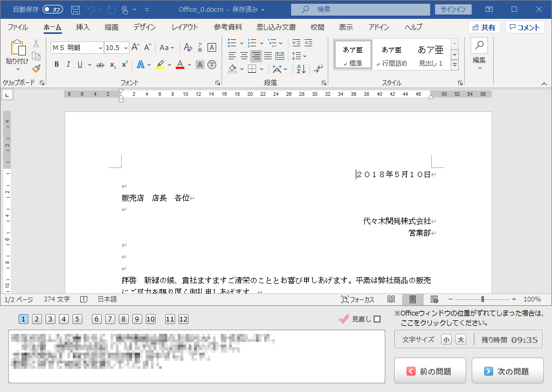
Task: Open underline style dropdown arrow
Action: (x=90, y=65)
